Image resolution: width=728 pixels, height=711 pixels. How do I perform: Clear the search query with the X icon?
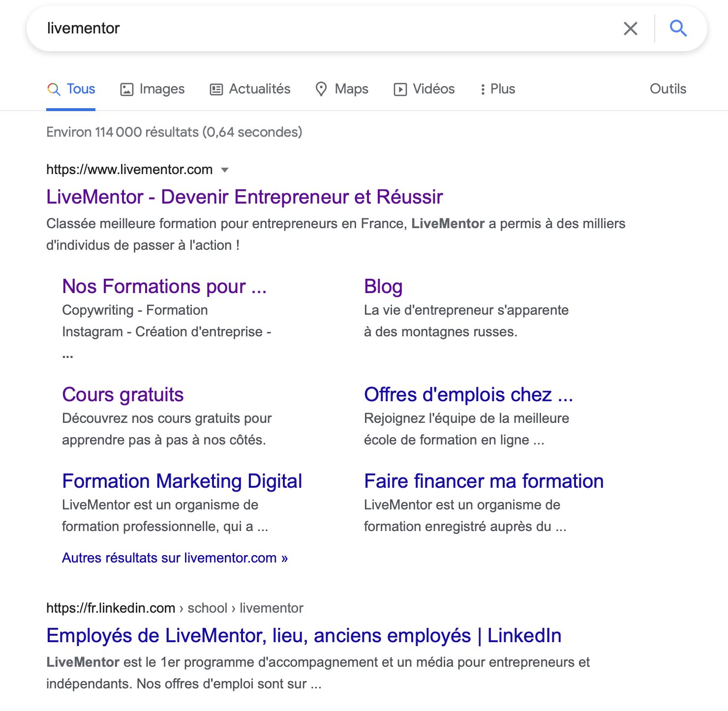[630, 29]
